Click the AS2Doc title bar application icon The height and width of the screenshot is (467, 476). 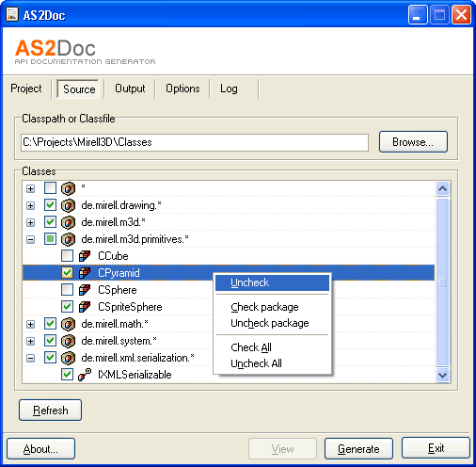pyautogui.click(x=12, y=14)
